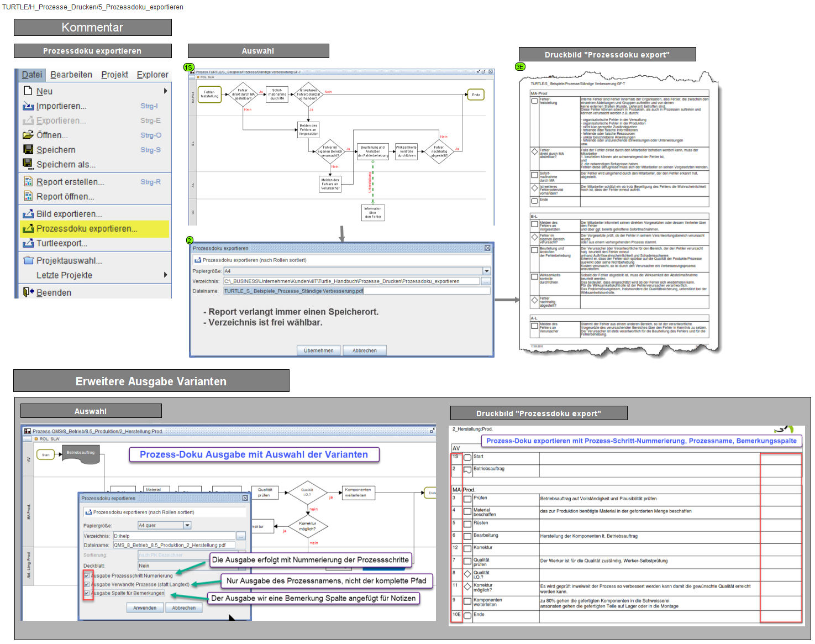Click window icon of QMS Herstellung process window
This screenshot has width=815, height=644.
[28, 431]
